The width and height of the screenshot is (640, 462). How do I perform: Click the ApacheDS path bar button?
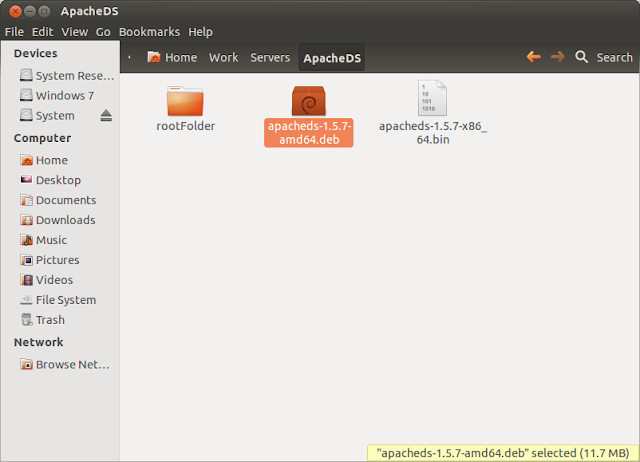pos(331,58)
